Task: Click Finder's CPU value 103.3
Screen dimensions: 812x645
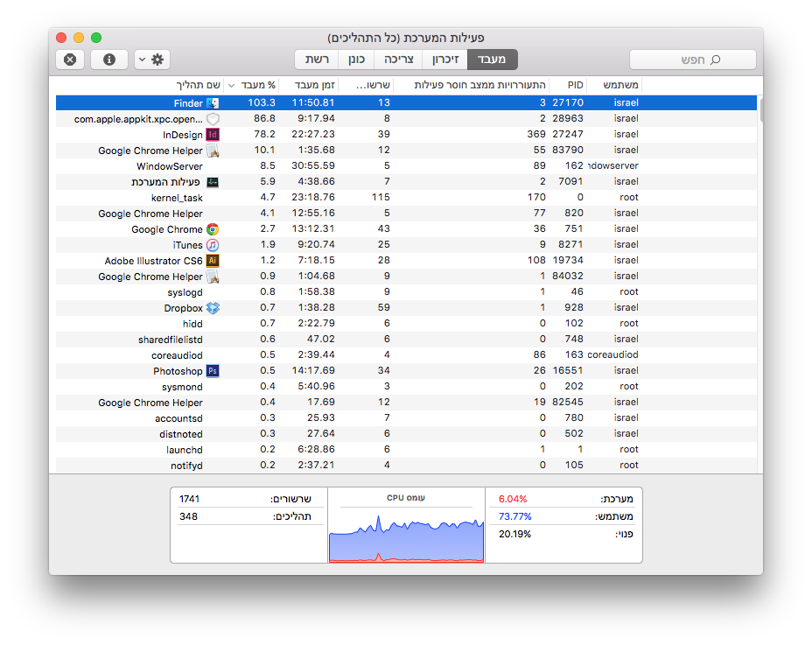Action: pos(262,102)
